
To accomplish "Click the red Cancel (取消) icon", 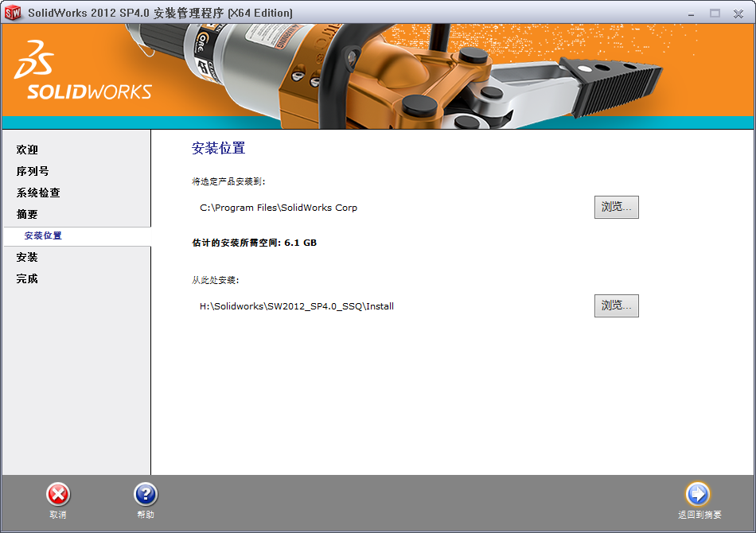I will [x=58, y=495].
